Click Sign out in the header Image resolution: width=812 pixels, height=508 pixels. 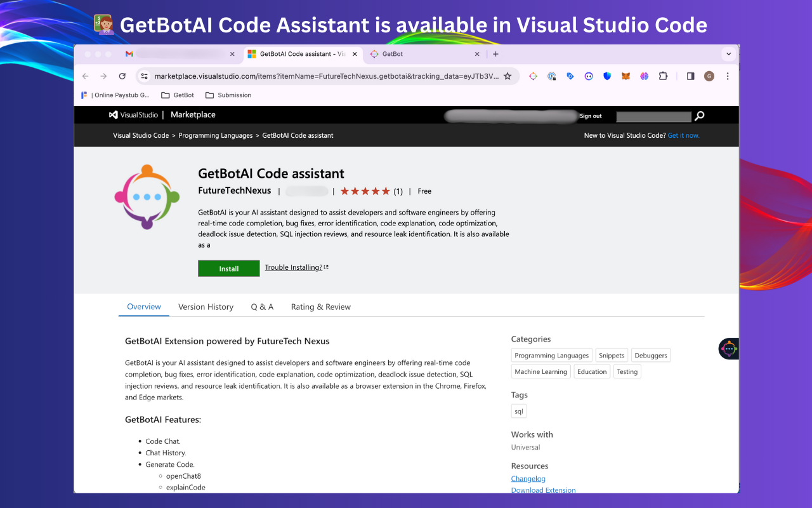(x=591, y=116)
